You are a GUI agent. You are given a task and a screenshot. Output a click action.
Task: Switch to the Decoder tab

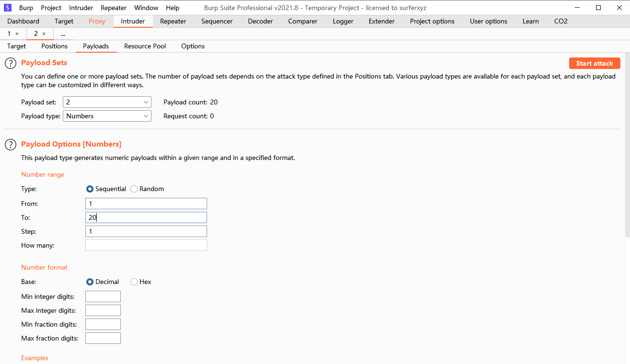click(x=260, y=21)
